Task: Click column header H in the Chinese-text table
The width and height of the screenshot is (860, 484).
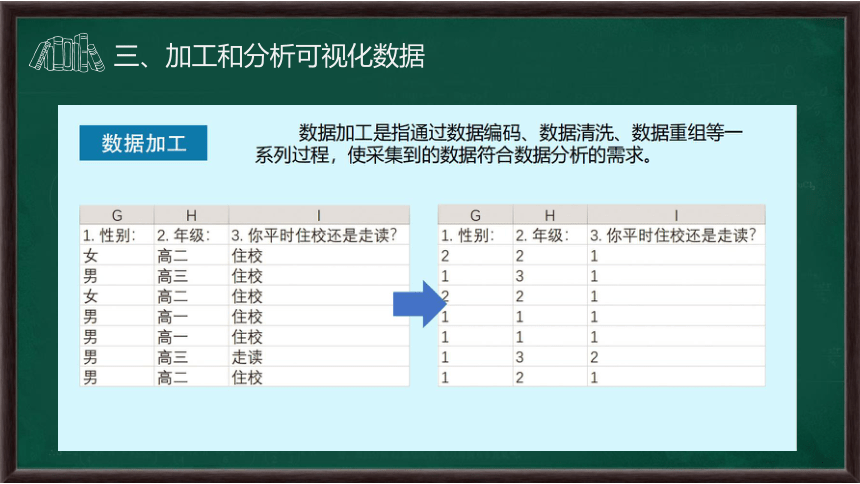Action: [x=191, y=215]
